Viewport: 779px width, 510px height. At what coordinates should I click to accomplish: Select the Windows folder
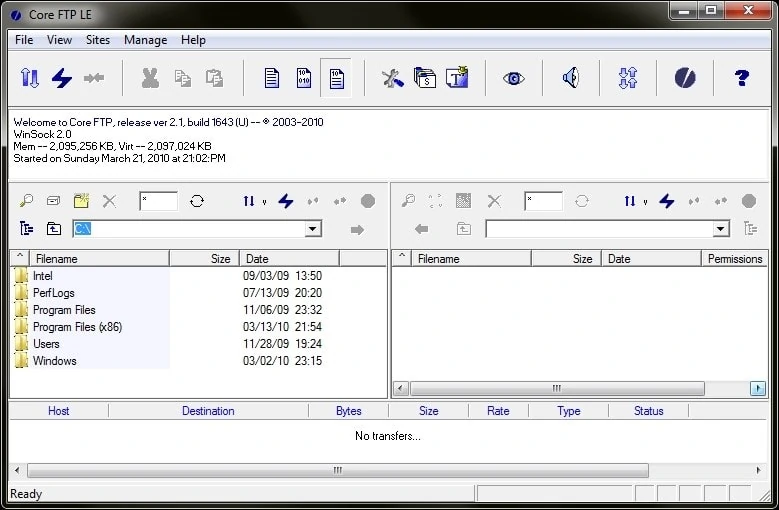click(55, 361)
